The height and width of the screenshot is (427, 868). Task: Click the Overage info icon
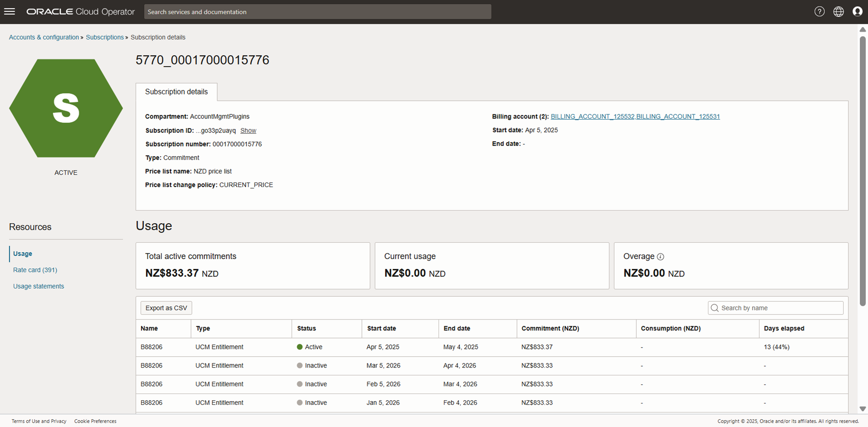point(660,257)
